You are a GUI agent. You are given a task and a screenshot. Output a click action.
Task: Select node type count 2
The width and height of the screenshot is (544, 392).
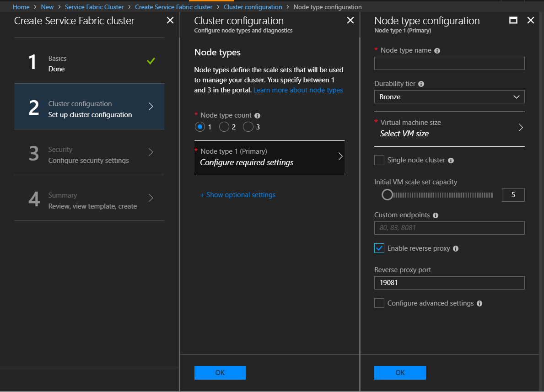pyautogui.click(x=224, y=127)
